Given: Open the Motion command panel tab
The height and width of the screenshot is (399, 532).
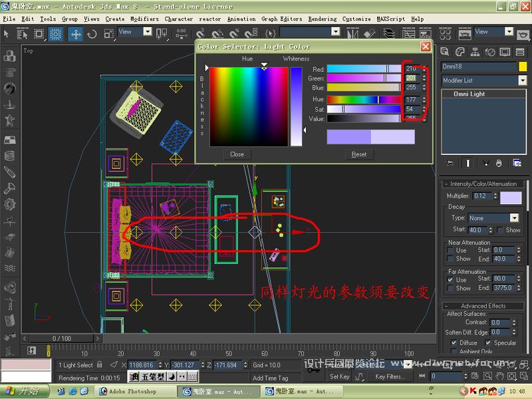Looking at the screenshot, I should pos(491,53).
